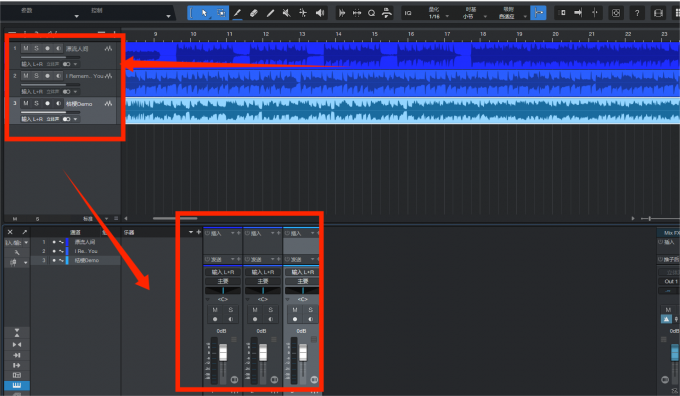
Task: Click the waveform icon on track 3 Demo
Action: pos(108,103)
